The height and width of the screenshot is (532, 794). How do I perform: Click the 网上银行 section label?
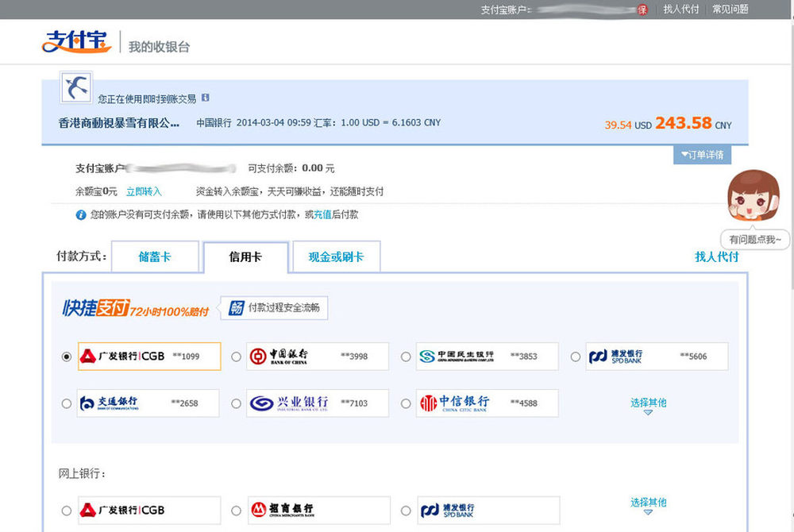(82, 474)
